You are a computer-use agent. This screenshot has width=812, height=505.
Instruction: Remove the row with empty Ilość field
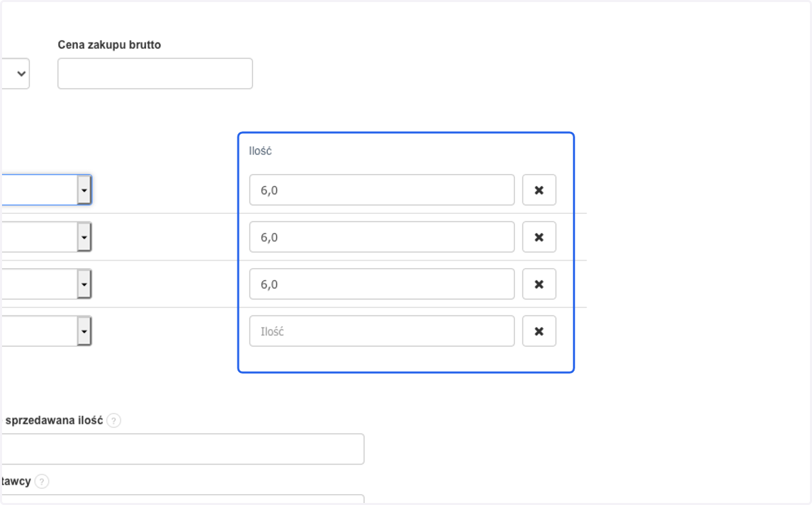pyautogui.click(x=539, y=331)
